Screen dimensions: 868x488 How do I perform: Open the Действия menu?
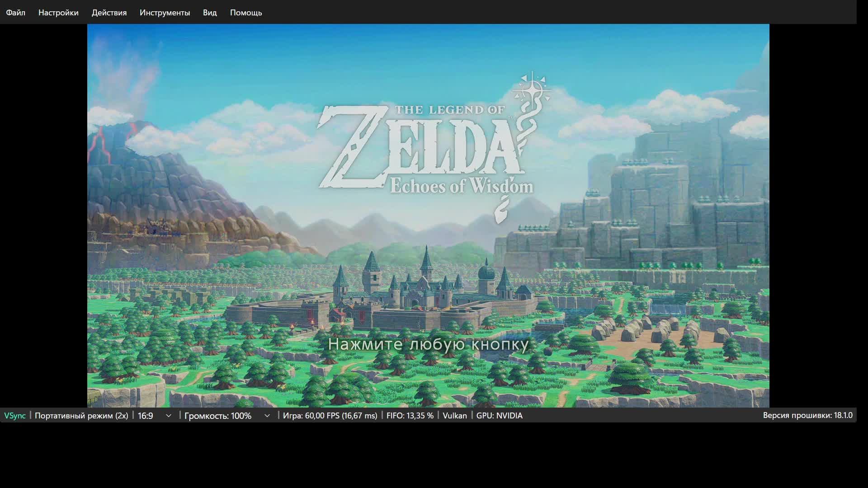click(109, 12)
